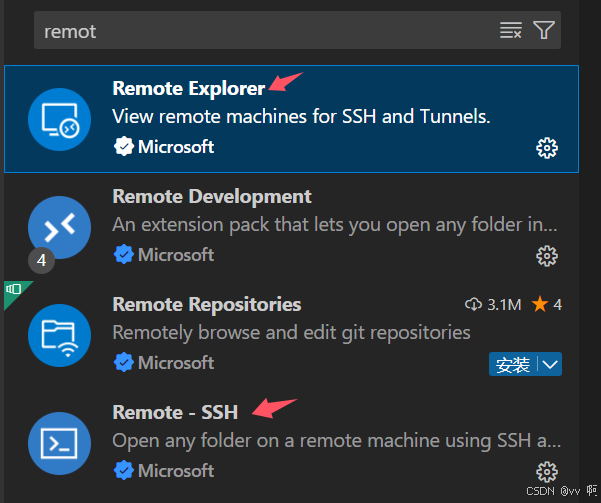Click verified Microsoft publisher under Remote - SSH
601x503 pixels.
(x=164, y=471)
